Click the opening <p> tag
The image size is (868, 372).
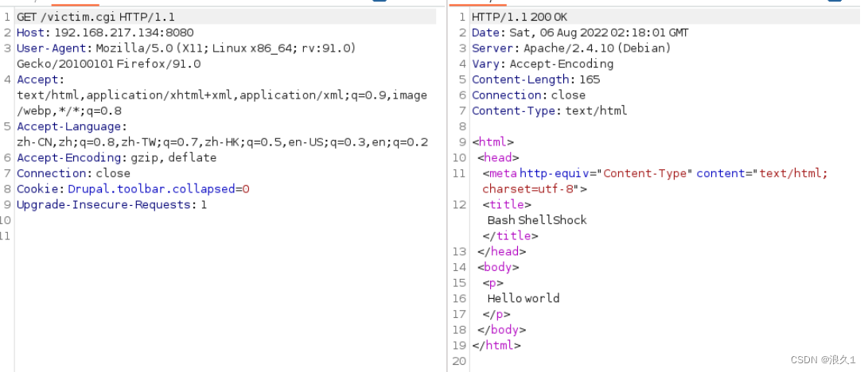[493, 282]
